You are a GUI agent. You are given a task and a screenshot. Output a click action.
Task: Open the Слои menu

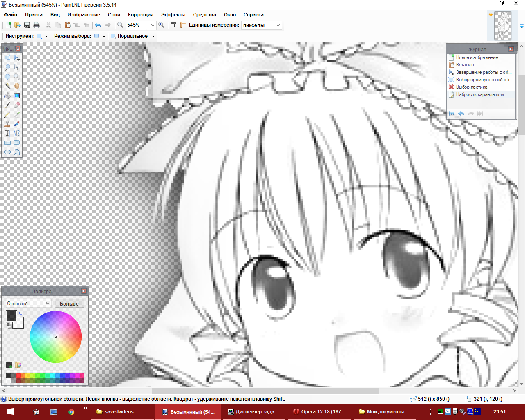pyautogui.click(x=114, y=15)
